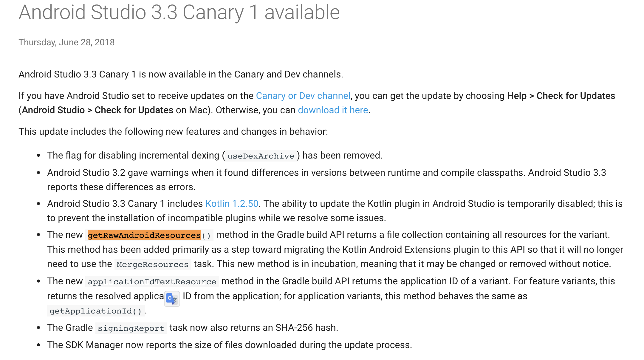Click the parentheses after getRawAndroidResources
Image resolution: width=644 pixels, height=360 pixels.
pyautogui.click(x=206, y=235)
